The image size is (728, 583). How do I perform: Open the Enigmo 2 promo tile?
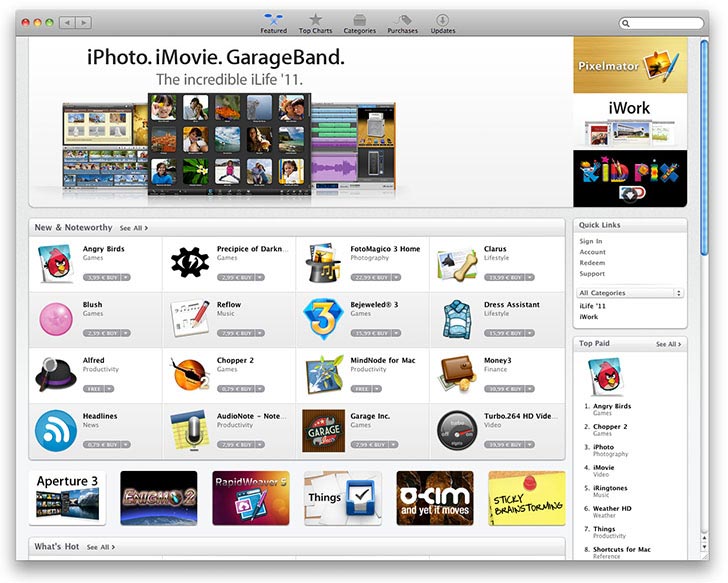click(x=159, y=498)
